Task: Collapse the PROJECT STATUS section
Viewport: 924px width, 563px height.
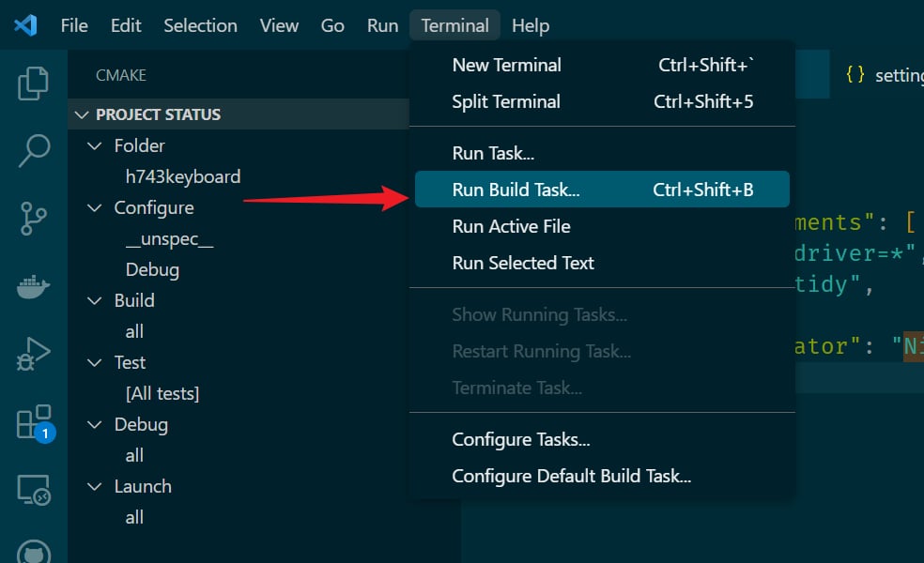Action: (x=81, y=114)
